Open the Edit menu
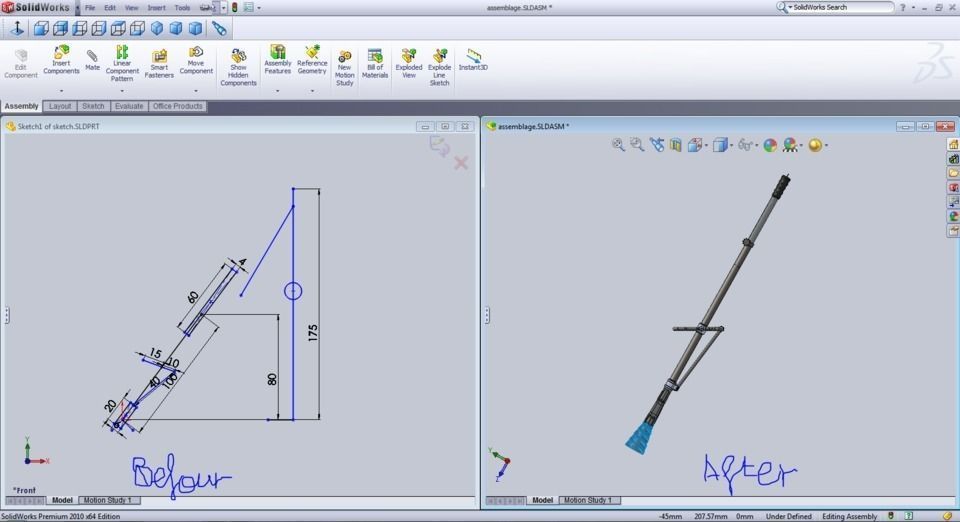 tap(110, 8)
